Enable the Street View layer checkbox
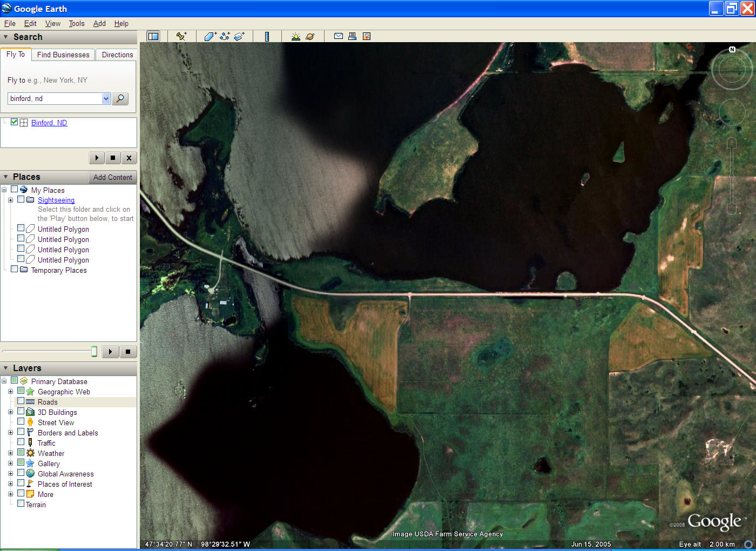Image resolution: width=756 pixels, height=551 pixels. (21, 422)
